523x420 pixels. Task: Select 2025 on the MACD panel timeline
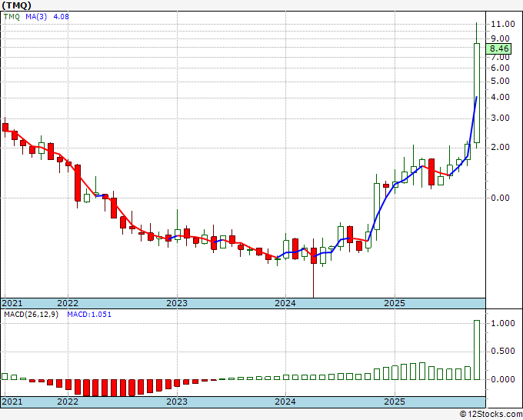click(x=395, y=402)
